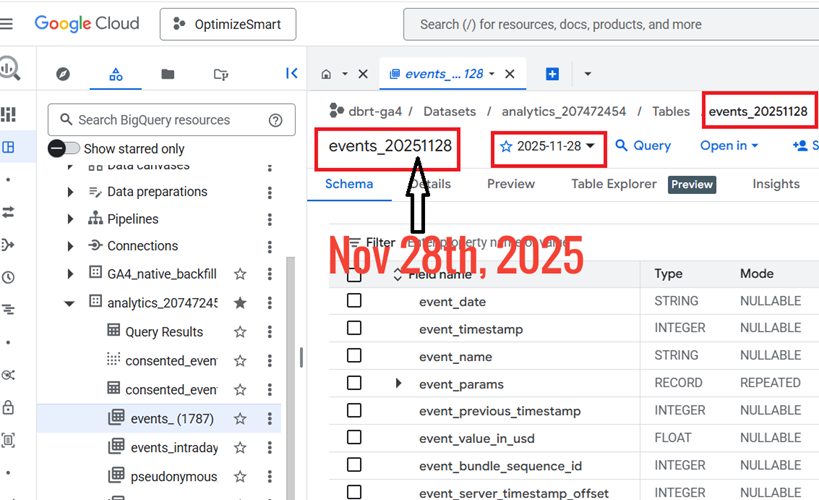Open the events_...128 tab dropdown arrow
The image size is (819, 500).
(492, 74)
